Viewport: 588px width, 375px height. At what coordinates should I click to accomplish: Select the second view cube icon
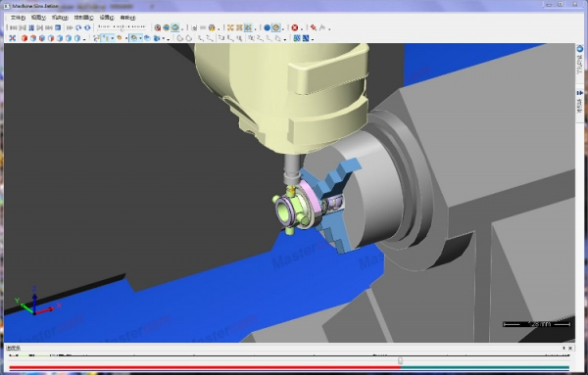click(33, 38)
